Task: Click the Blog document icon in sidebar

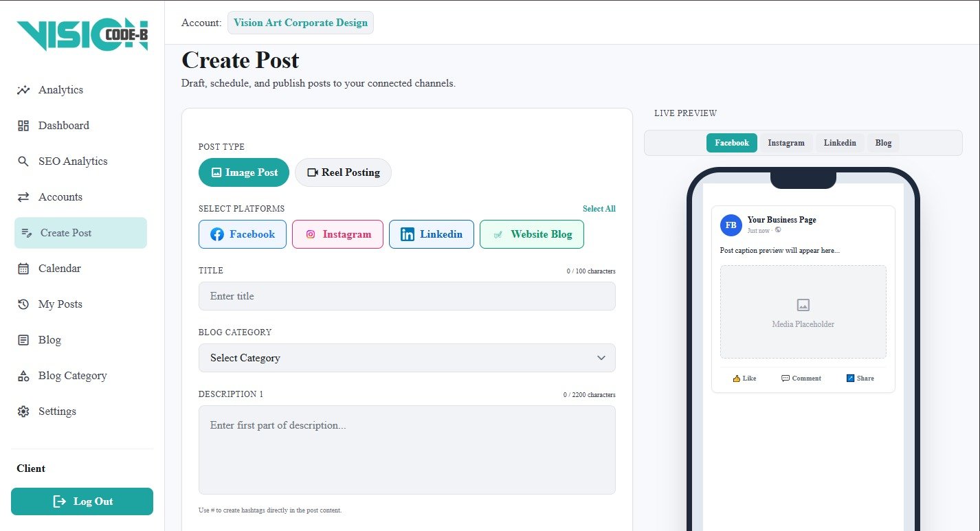Action: [23, 340]
